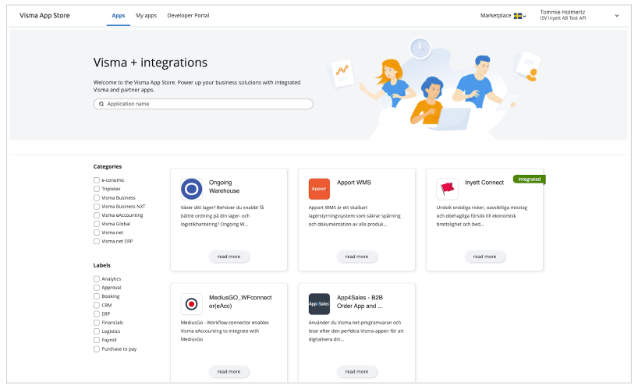Check the Visma Global category
636x387 pixels.
[x=97, y=224]
